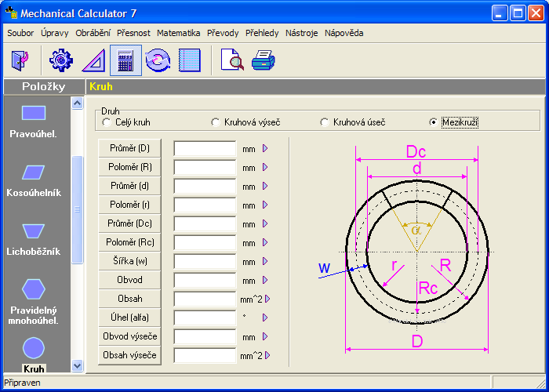This screenshot has height=392, width=549.
Task: Select the Pravoúhel. rectangle shape icon
Action: 34,113
